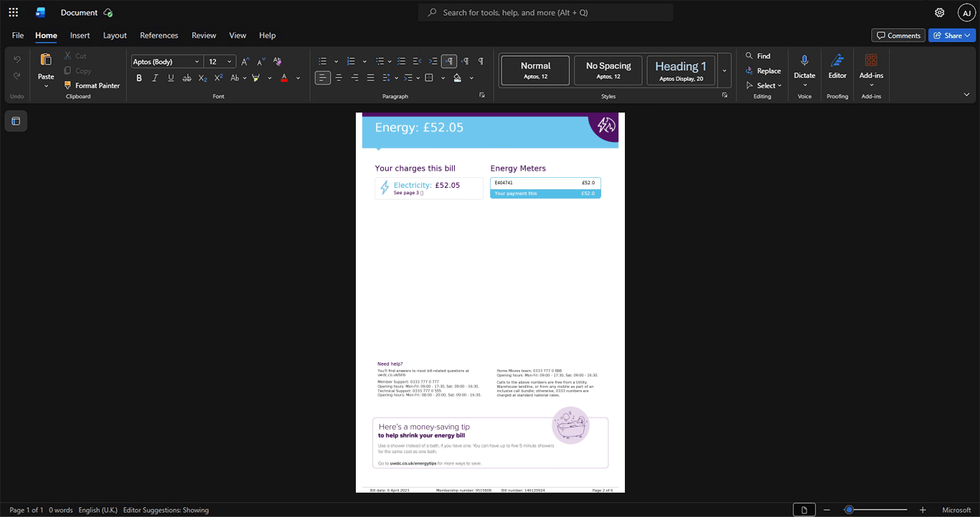Click the Undo arrow icon
The image size is (980, 517).
[x=17, y=59]
